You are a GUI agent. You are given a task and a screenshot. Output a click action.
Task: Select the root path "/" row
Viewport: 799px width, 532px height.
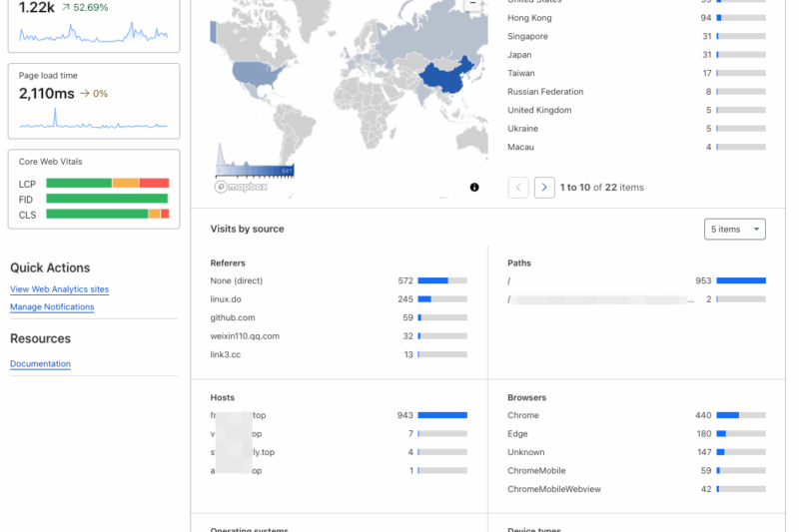point(636,281)
